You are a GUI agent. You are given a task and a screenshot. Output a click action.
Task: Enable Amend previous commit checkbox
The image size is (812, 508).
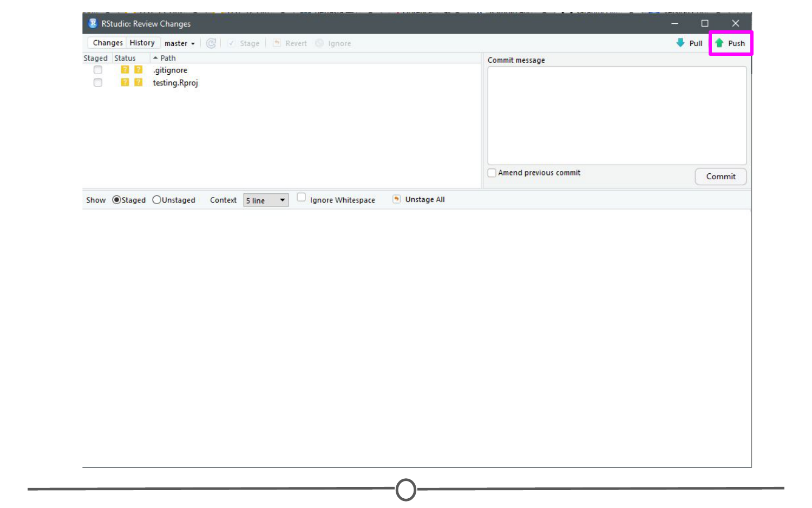[x=492, y=173]
